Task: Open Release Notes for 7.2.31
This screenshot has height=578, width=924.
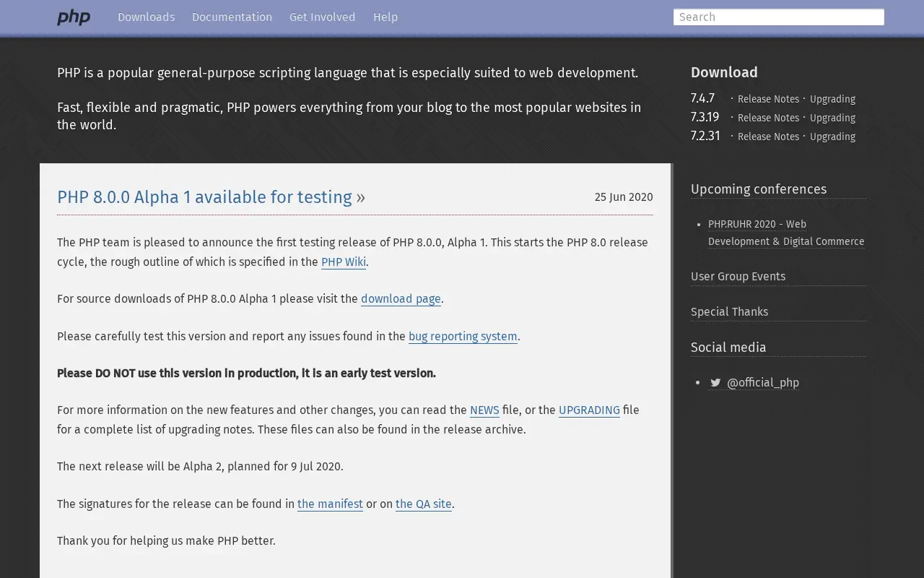Action: 768,137
